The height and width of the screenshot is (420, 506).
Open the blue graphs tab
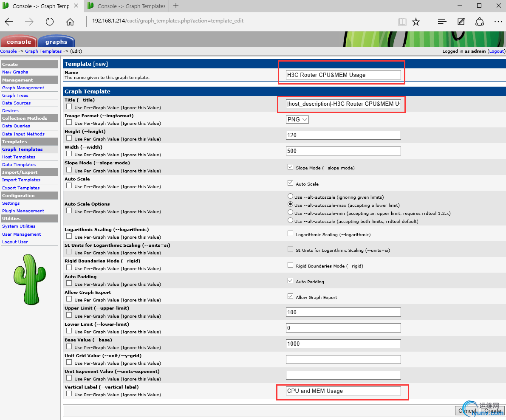56,42
